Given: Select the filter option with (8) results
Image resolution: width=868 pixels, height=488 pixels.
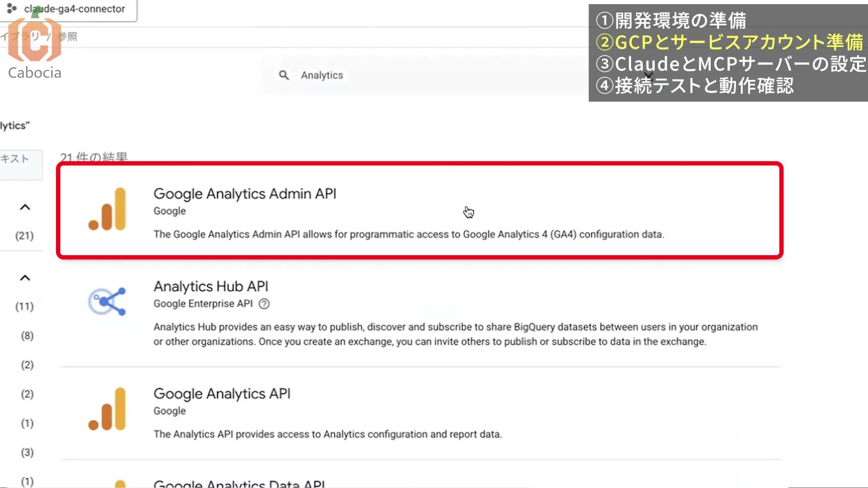Looking at the screenshot, I should coord(27,336).
